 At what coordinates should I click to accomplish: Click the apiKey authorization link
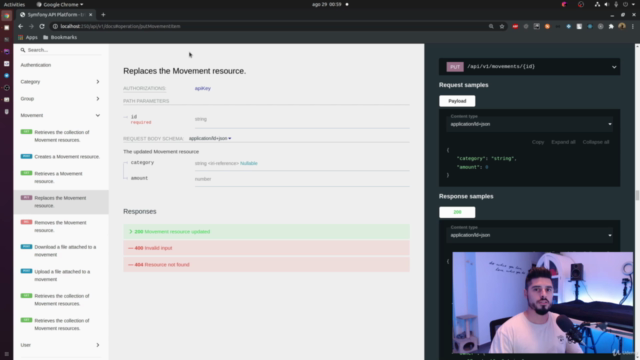tap(202, 88)
